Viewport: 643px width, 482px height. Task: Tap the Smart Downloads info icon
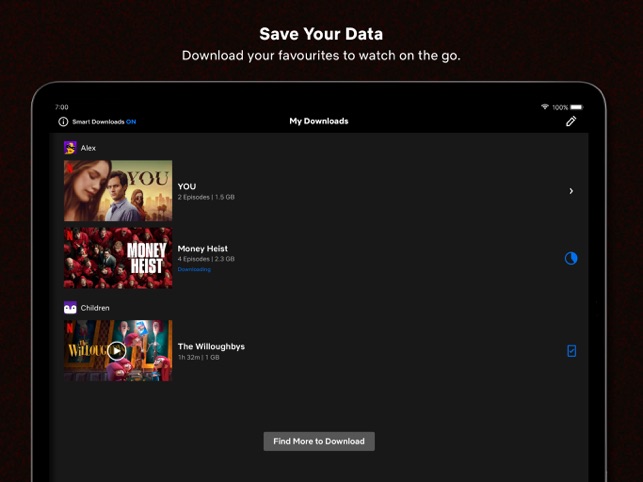click(63, 122)
